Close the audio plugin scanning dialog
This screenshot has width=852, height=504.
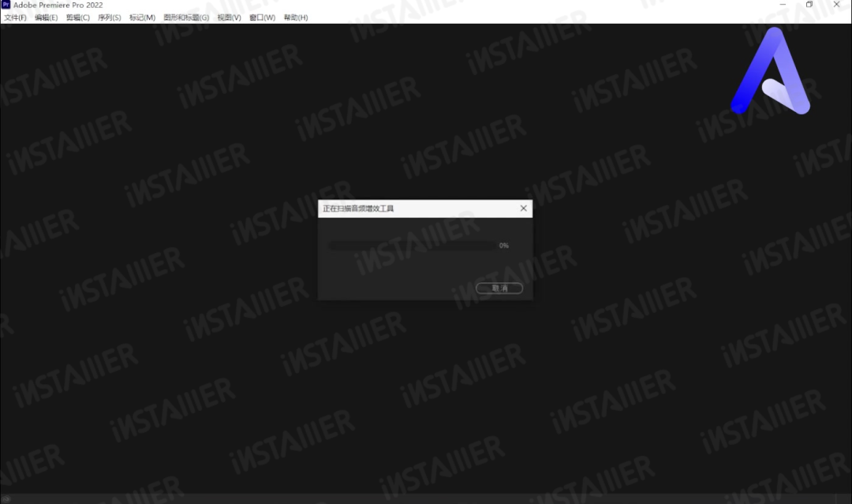[523, 208]
